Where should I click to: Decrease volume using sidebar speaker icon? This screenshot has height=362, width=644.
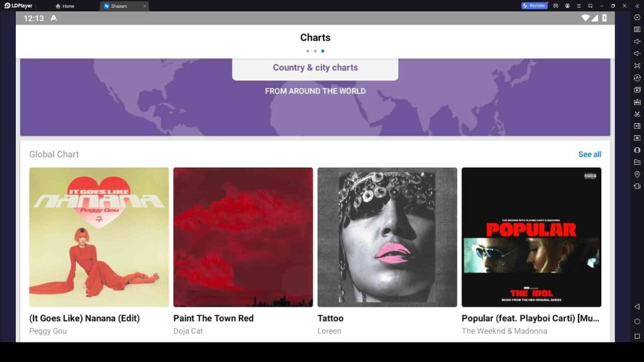(x=637, y=53)
